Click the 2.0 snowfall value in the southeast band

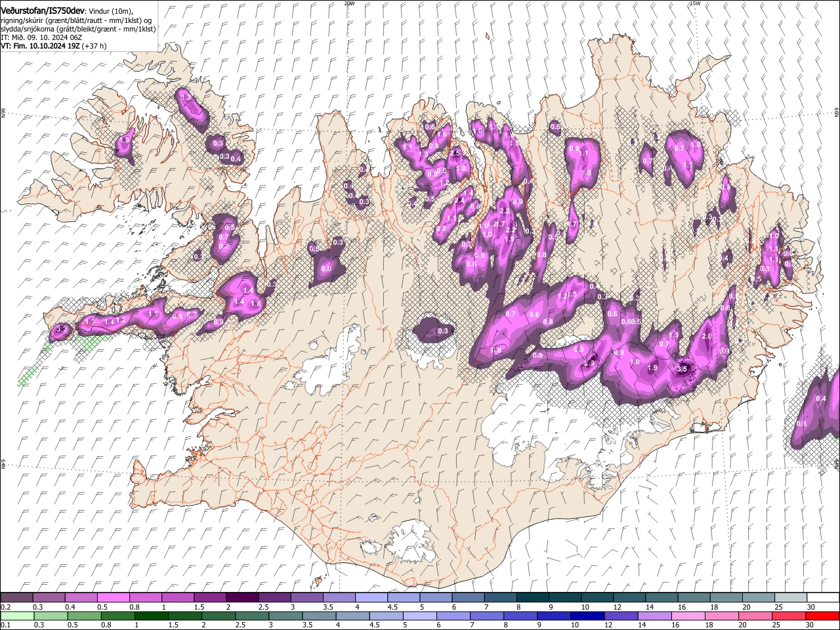(x=706, y=336)
